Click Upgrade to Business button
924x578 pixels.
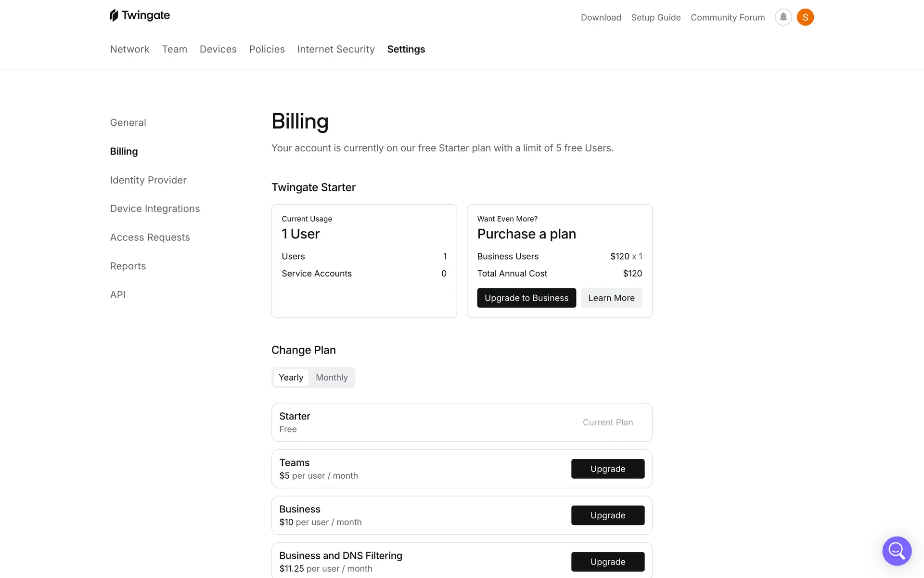click(526, 298)
